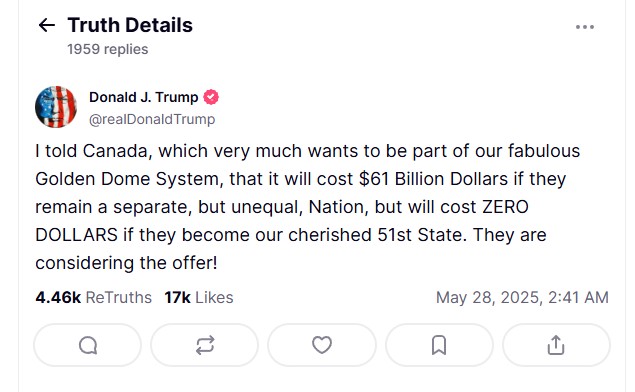Image resolution: width=635 pixels, height=392 pixels.
Task: Click the "$61 Billion Dollars" text
Action: 433,179
